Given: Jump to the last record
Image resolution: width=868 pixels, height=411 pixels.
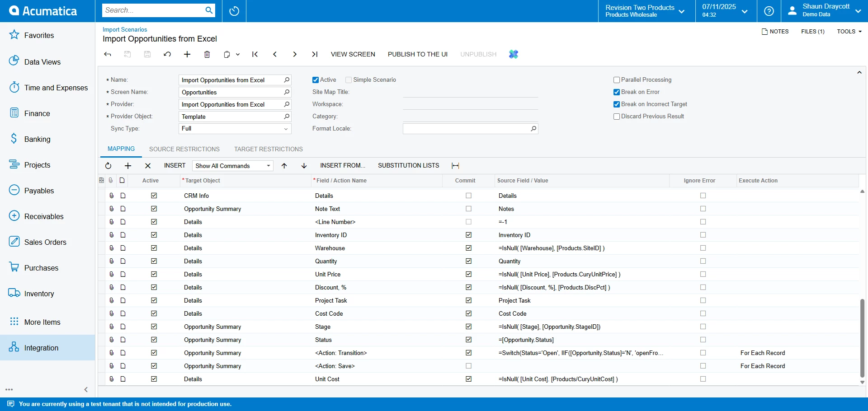Looking at the screenshot, I should tap(315, 54).
